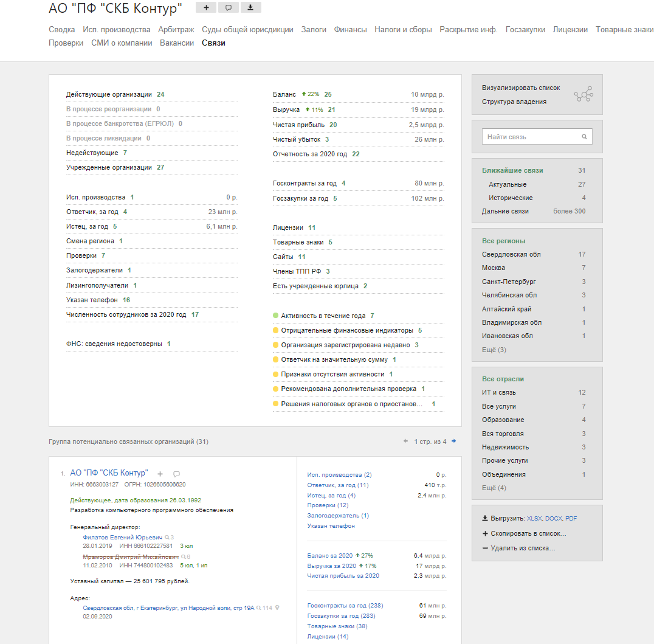Click into the Найти связь search field

pos(530,137)
